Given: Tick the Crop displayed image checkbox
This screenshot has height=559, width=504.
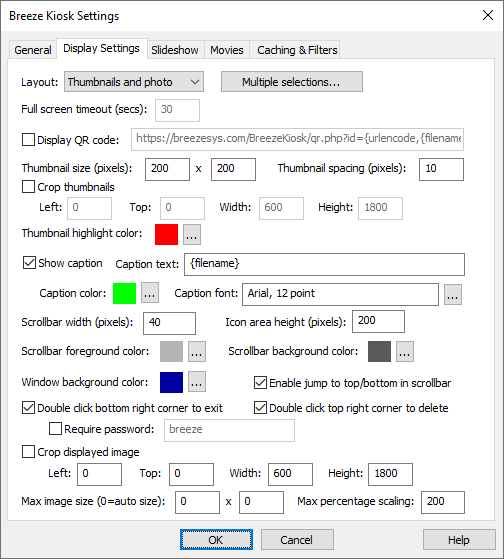Looking at the screenshot, I should point(29,451).
